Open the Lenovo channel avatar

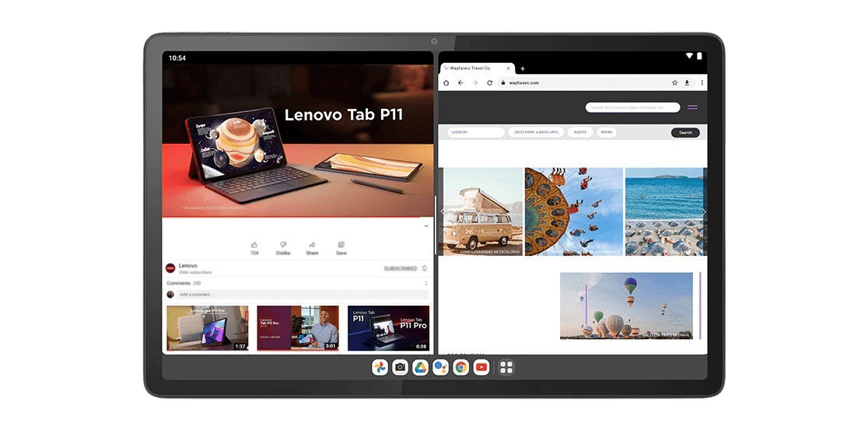point(170,268)
